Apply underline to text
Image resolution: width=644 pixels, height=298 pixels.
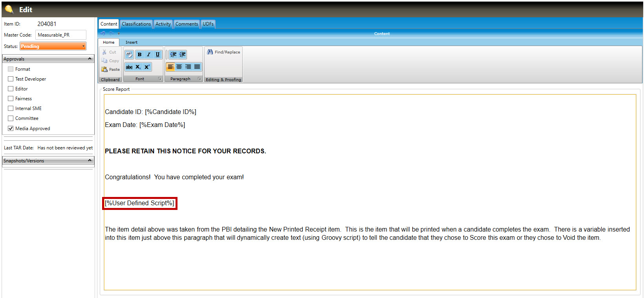(157, 55)
